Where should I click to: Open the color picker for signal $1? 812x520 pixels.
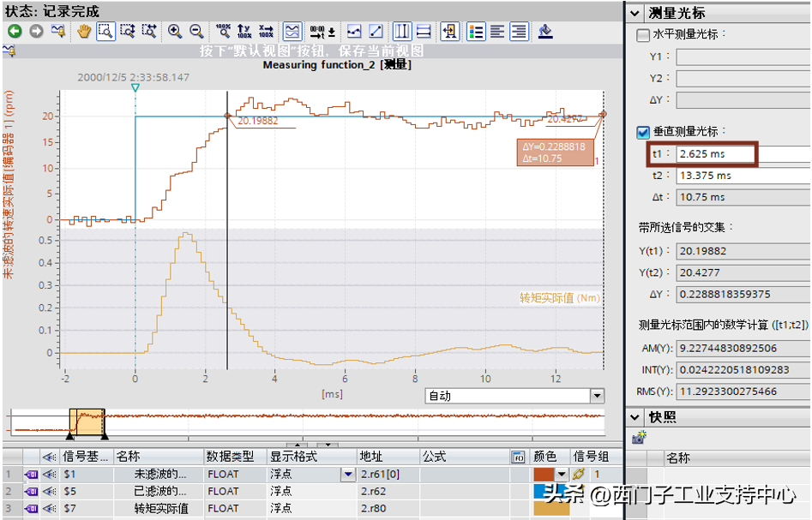pyautogui.click(x=562, y=474)
